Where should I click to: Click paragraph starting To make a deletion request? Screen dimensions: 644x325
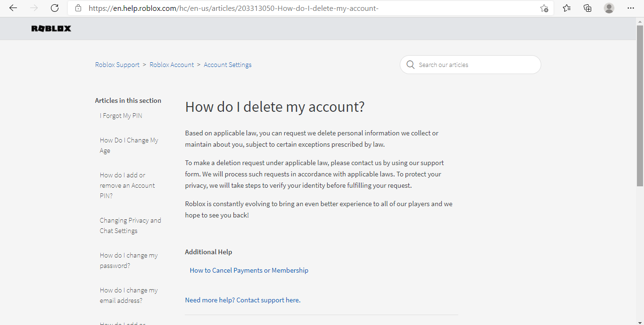(x=314, y=174)
